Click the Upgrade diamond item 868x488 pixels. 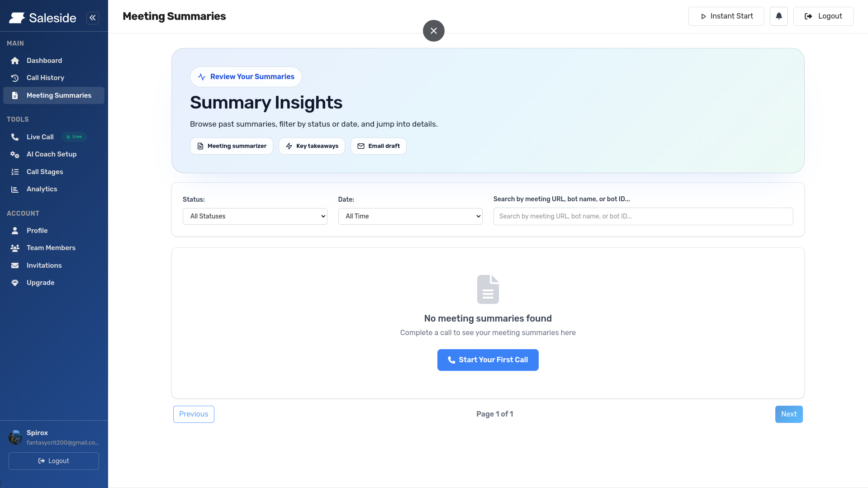point(40,283)
